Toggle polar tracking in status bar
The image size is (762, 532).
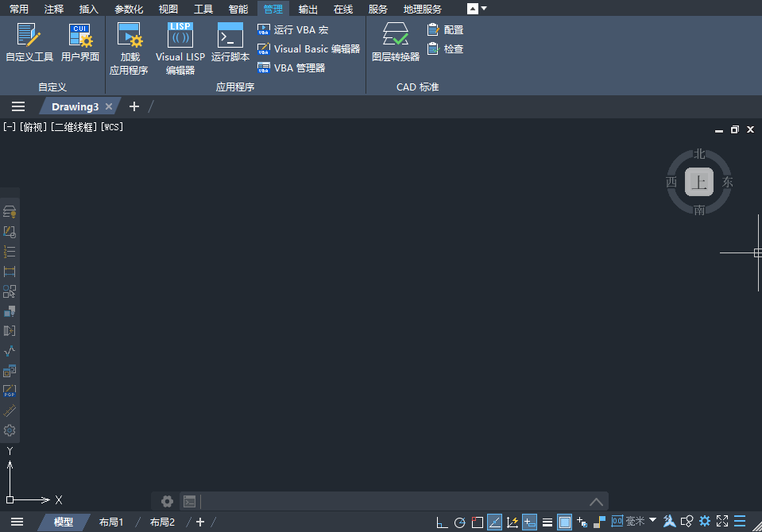tap(460, 522)
